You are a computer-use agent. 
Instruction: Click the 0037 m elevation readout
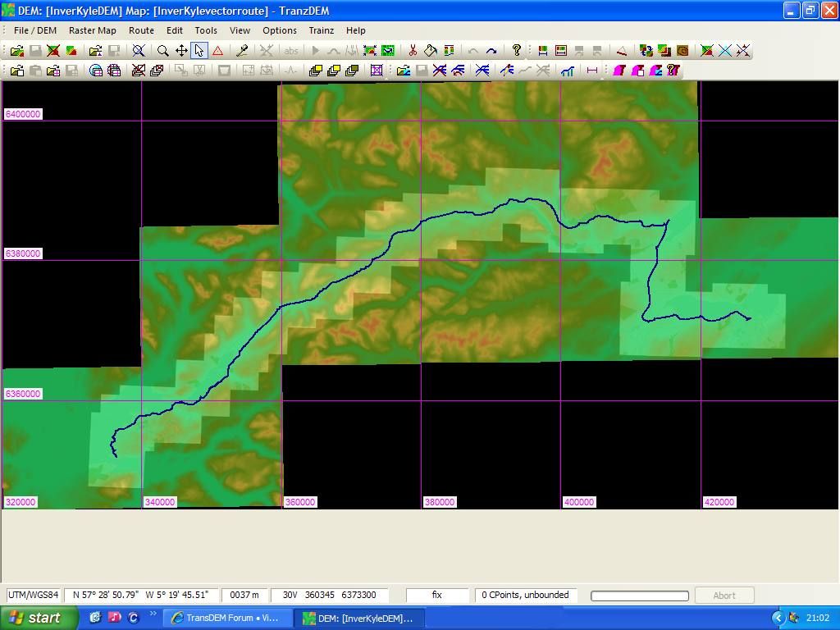[244, 596]
